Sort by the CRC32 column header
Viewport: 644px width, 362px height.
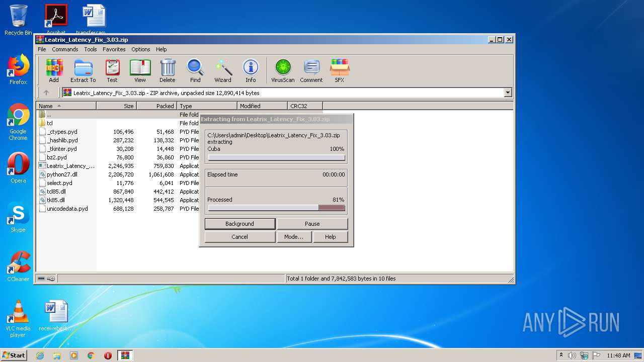(305, 106)
